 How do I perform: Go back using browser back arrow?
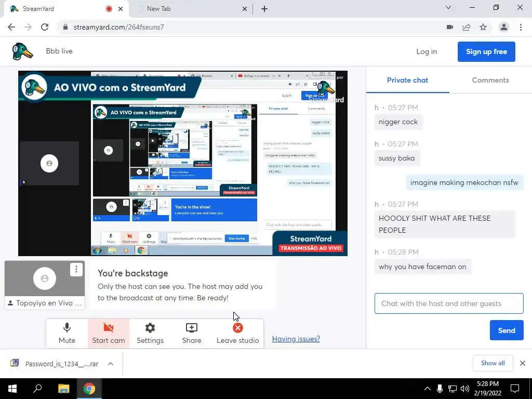coord(11,27)
